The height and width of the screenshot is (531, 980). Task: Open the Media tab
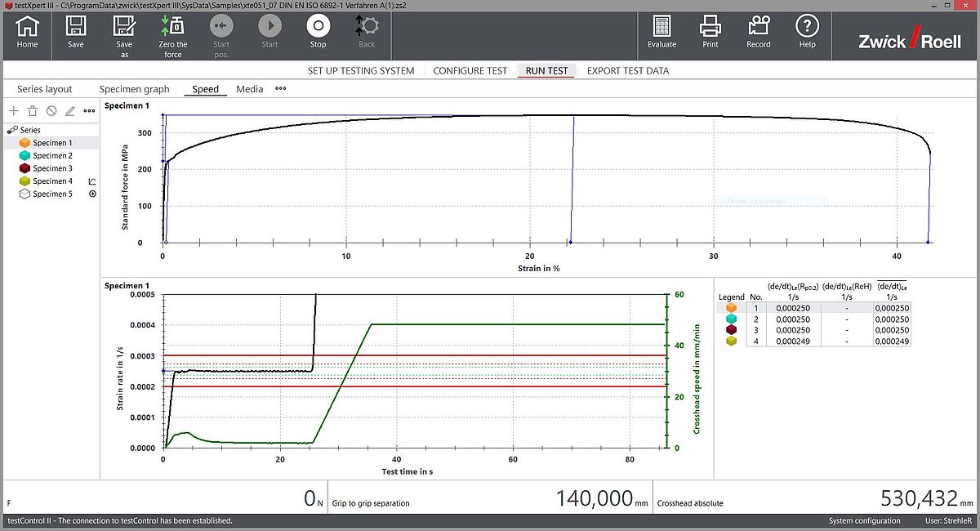tap(250, 89)
